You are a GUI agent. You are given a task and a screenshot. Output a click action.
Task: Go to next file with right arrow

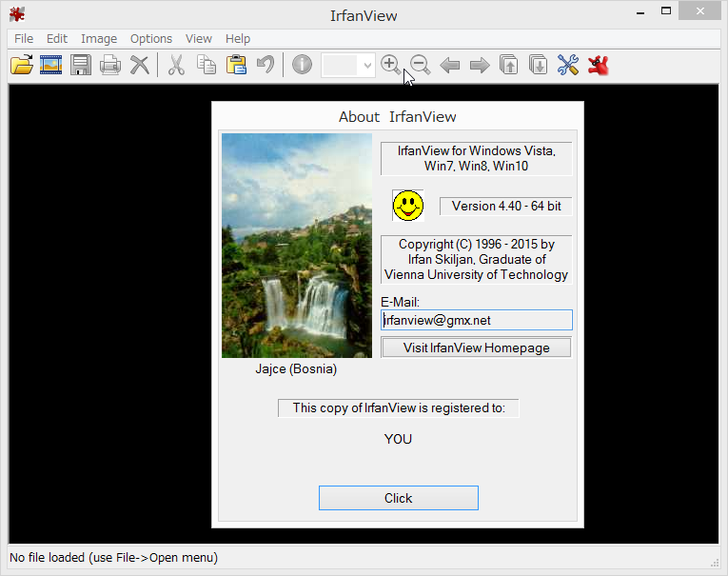(479, 65)
